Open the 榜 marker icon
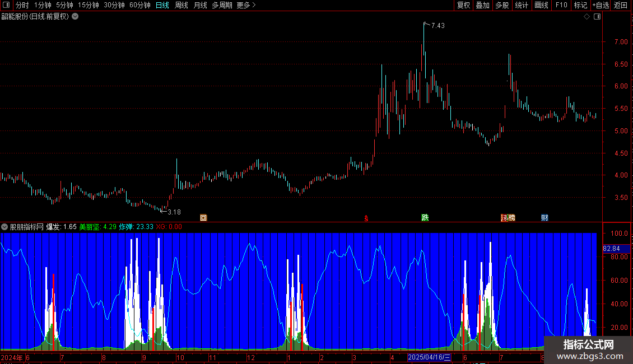 coord(511,218)
